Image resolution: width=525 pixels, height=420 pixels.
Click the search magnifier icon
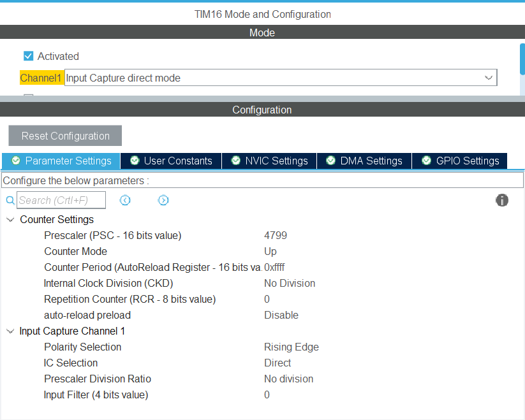[x=10, y=200]
